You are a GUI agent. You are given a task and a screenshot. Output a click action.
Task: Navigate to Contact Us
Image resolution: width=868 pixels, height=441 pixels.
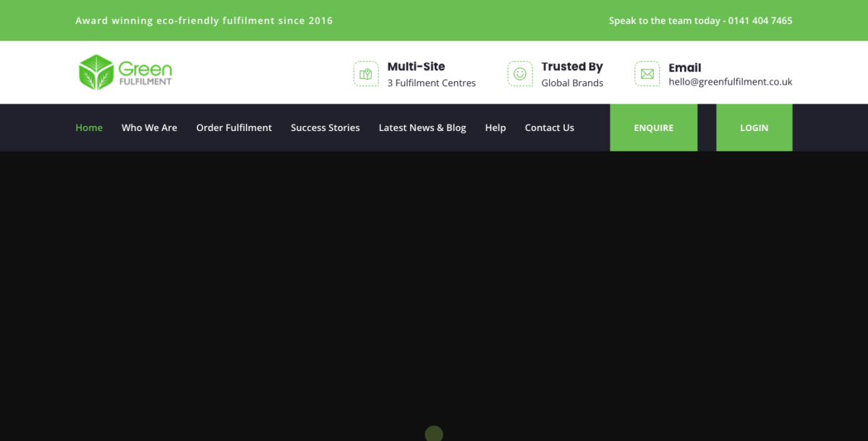(549, 127)
